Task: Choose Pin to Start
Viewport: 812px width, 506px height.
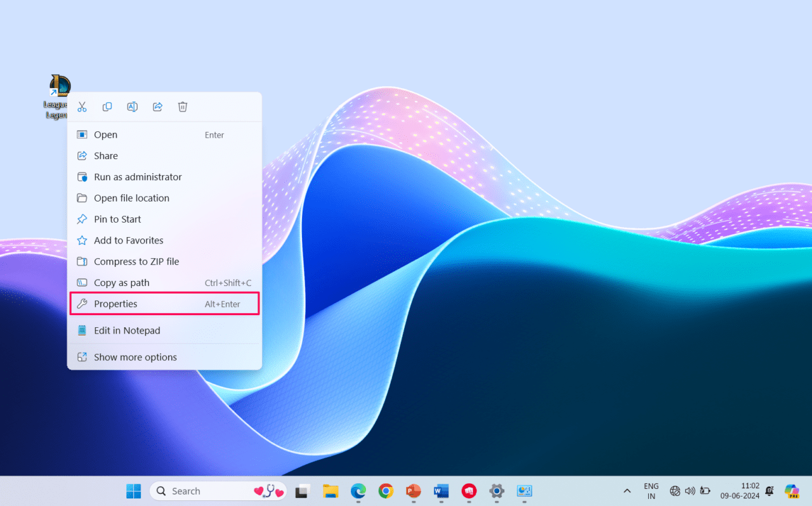Action: tap(117, 219)
